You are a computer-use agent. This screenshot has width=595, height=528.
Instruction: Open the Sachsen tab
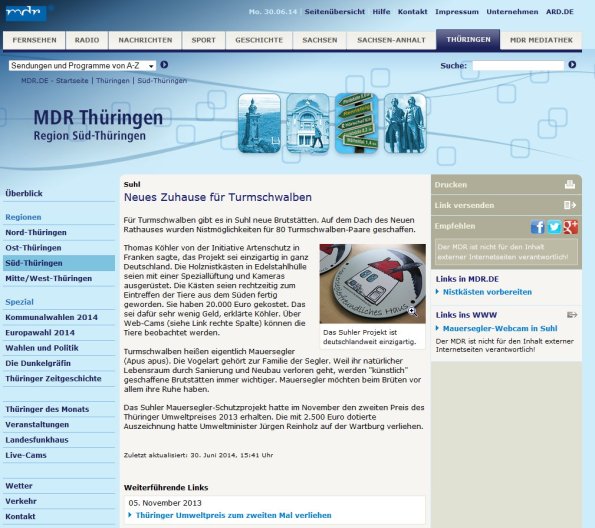click(x=320, y=40)
